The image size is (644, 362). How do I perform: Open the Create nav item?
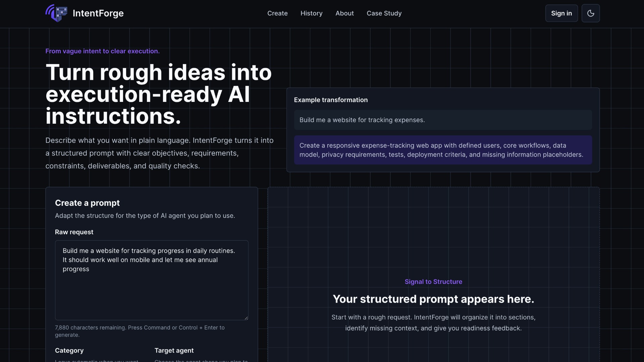click(277, 13)
